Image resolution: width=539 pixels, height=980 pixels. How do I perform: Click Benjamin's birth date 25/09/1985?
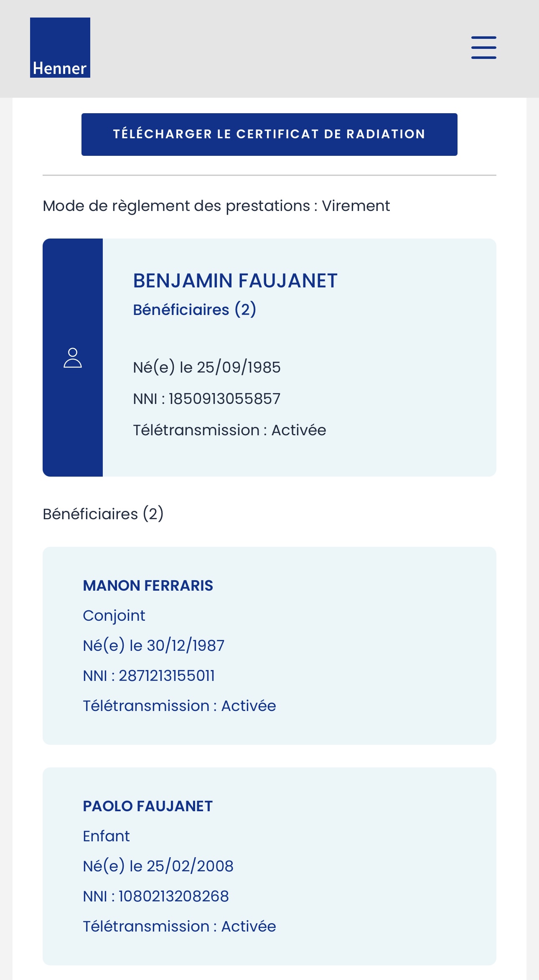(239, 368)
